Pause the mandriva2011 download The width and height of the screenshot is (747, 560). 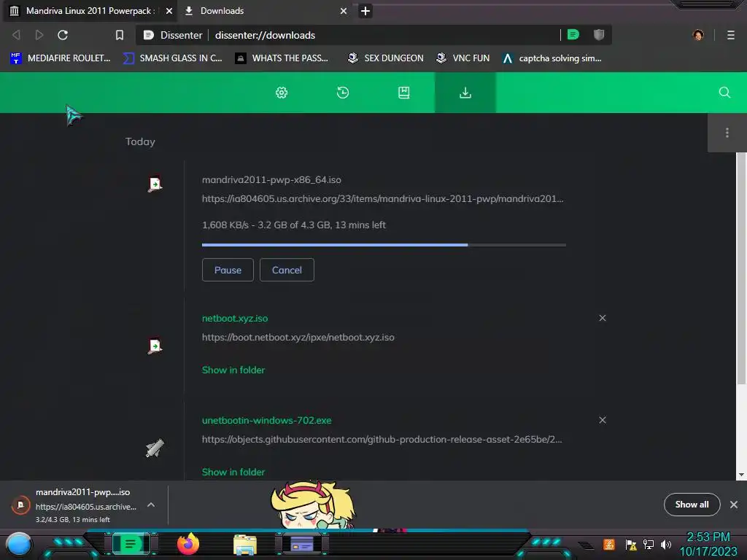coord(228,270)
